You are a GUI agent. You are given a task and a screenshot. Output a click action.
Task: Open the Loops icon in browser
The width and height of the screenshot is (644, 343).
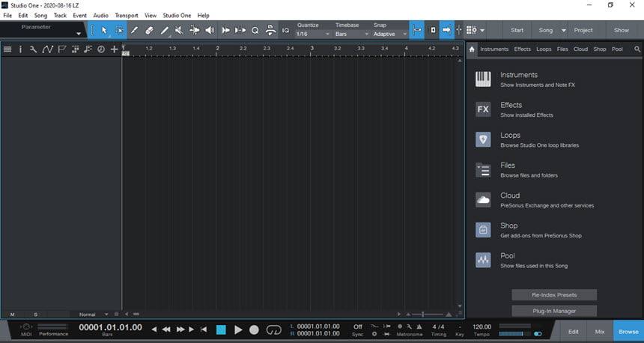click(483, 139)
